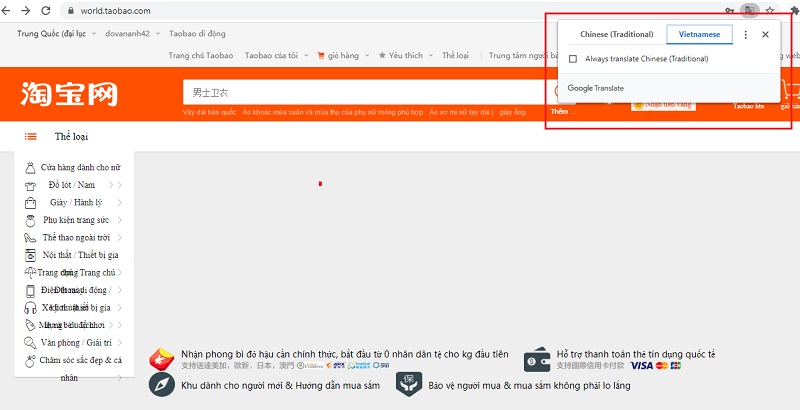Screen dimensions: 800x410
Task: Click the mobile phone icon in category list
Action: coord(30,291)
